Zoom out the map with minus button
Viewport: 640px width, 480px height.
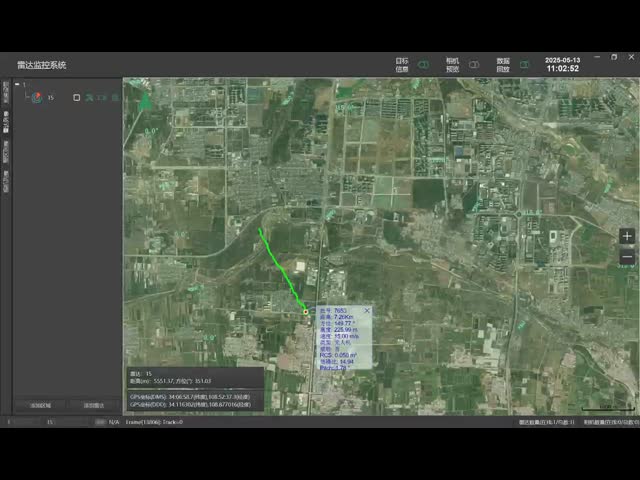pos(627,257)
